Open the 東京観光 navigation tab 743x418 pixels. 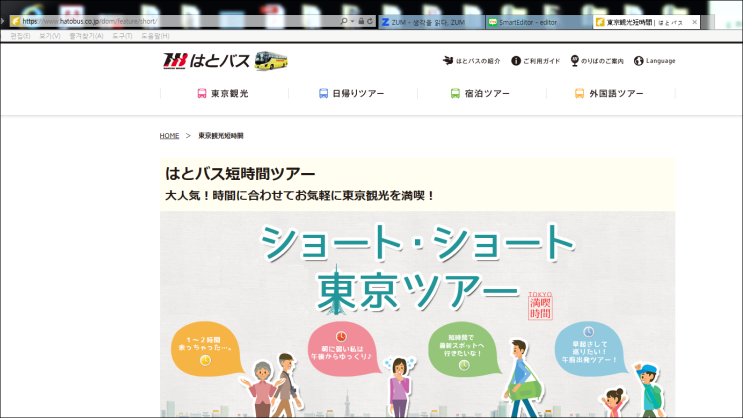[223, 93]
